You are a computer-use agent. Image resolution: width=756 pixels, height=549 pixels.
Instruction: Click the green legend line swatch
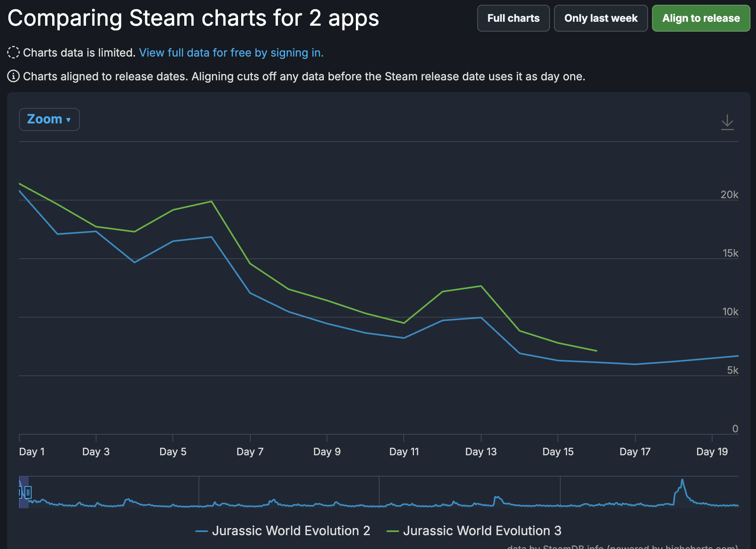coord(393,531)
